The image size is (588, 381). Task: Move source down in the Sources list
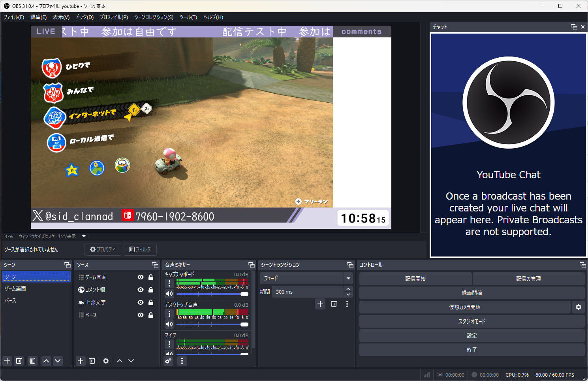point(131,361)
